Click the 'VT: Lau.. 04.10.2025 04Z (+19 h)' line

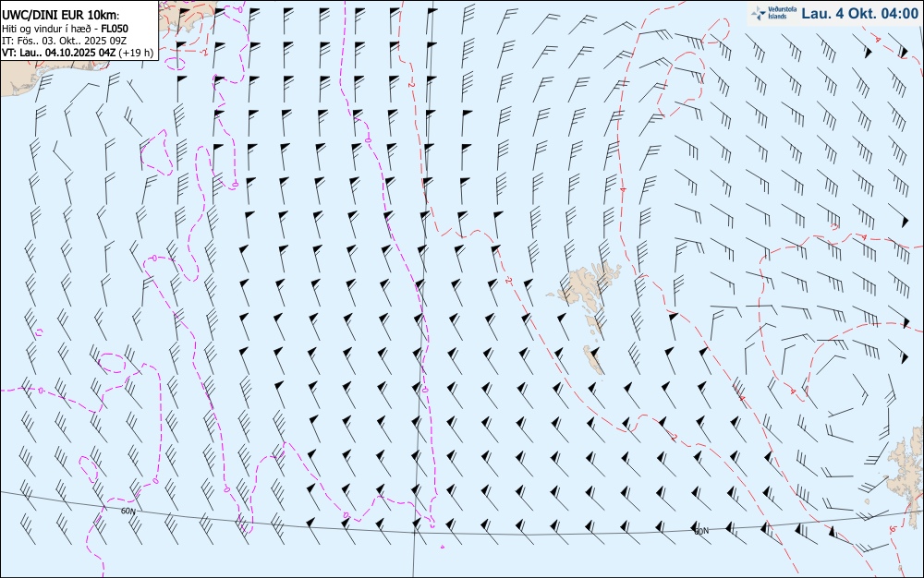pos(78,53)
